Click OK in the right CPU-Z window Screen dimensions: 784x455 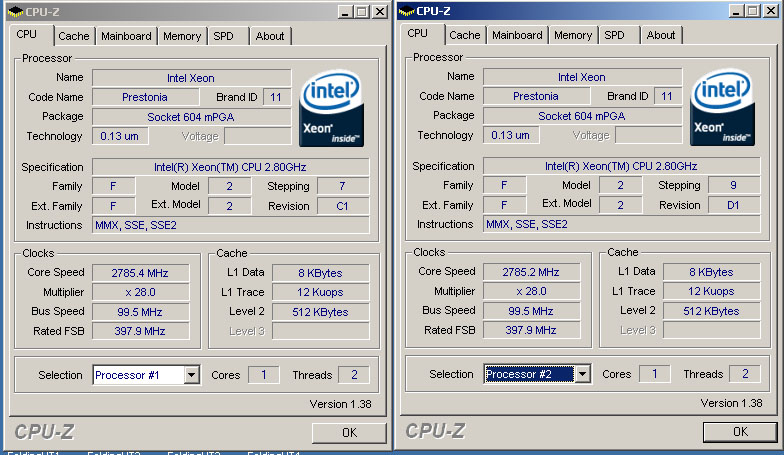point(740,432)
